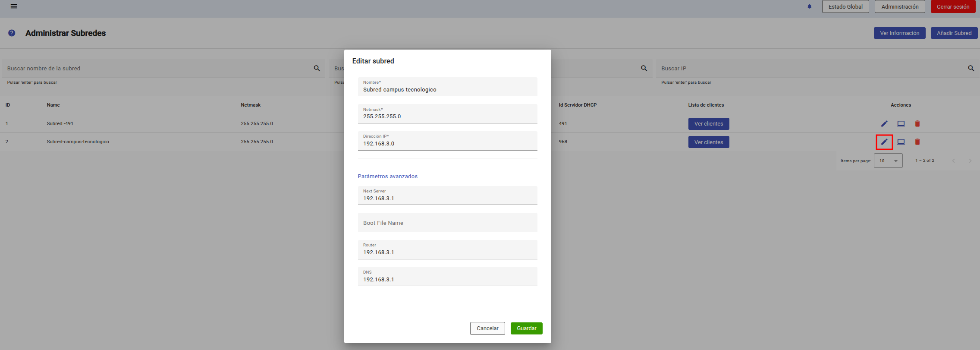This screenshot has width=980, height=350.
Task: Open the items per page dropdown
Action: (x=888, y=161)
